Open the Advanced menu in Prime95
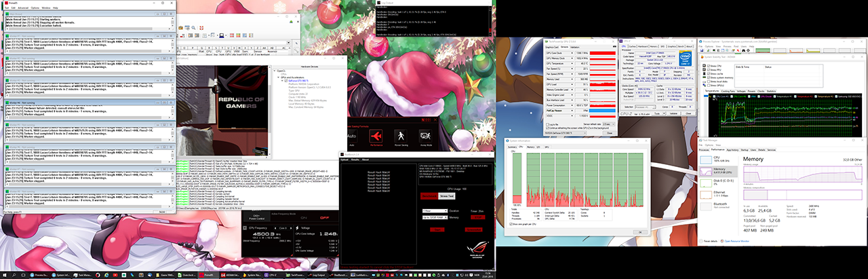 [x=23, y=8]
